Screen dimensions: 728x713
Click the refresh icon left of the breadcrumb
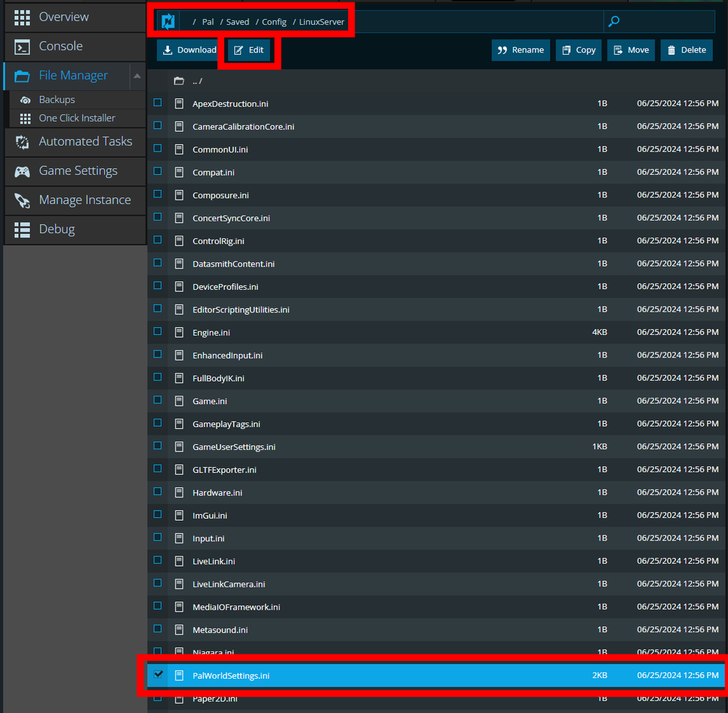[x=168, y=21]
